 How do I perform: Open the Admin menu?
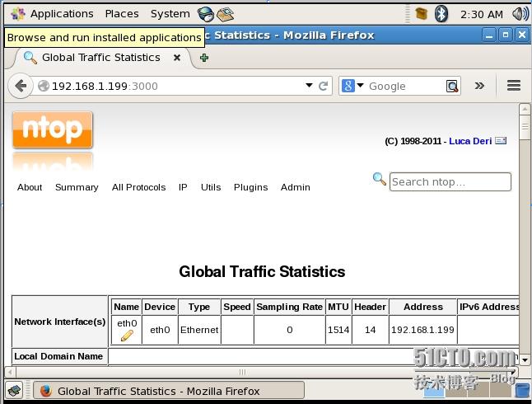pyautogui.click(x=295, y=187)
